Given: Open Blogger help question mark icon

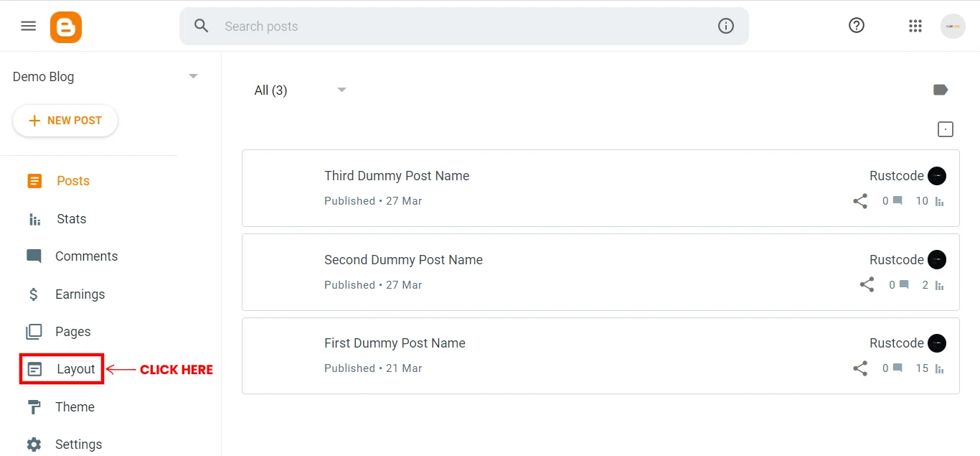Looking at the screenshot, I should 856,25.
